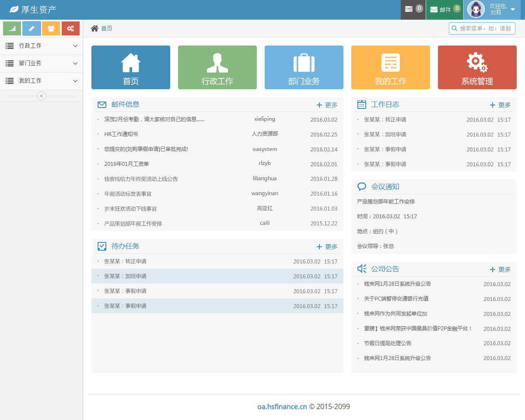Open the 工作日志 calendar icon
The height and width of the screenshot is (420, 525).
tap(361, 104)
